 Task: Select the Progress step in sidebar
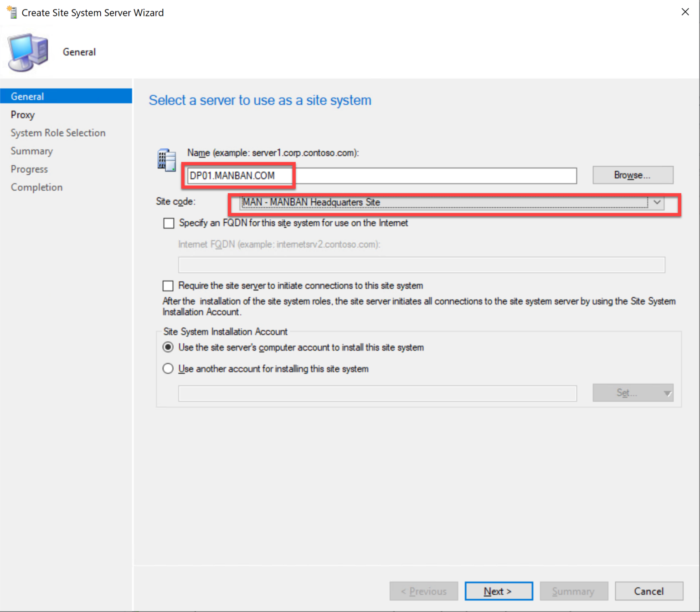click(x=29, y=169)
